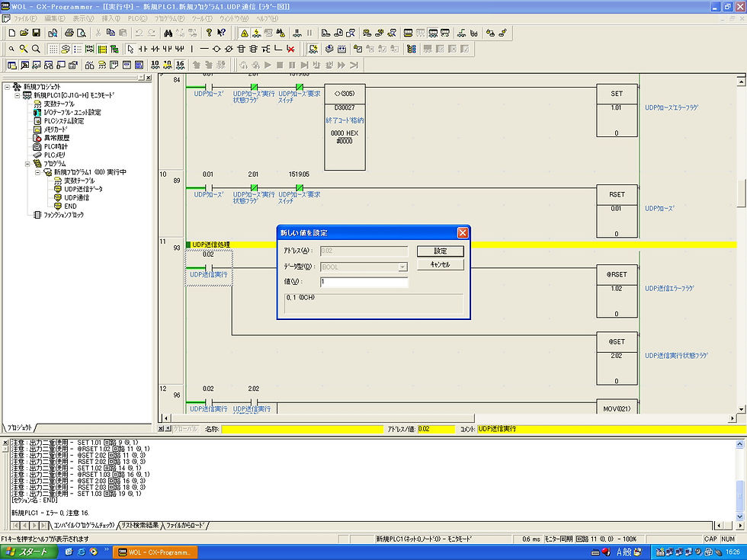Collapse the 新規PLC1[CJ1G-H] tree node
The image size is (747, 560).
point(17,95)
